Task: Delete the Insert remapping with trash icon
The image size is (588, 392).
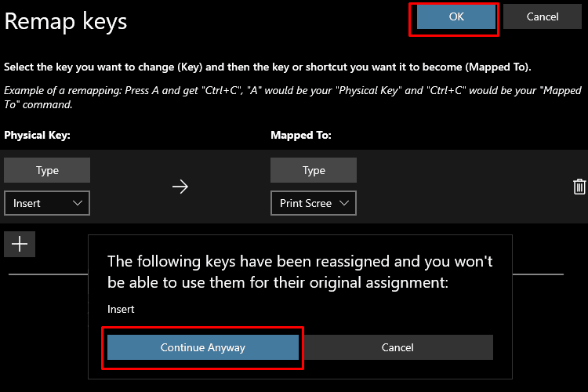Action: tap(579, 187)
